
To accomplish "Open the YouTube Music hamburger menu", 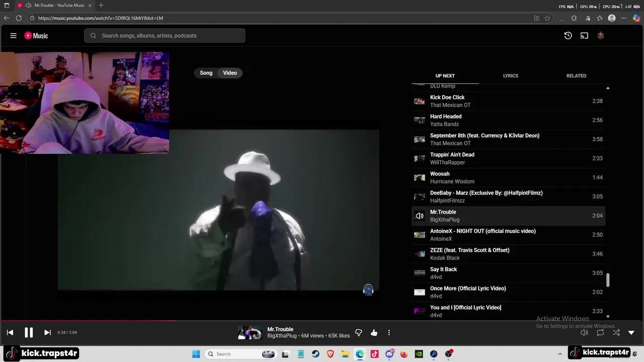I will click(x=14, y=36).
